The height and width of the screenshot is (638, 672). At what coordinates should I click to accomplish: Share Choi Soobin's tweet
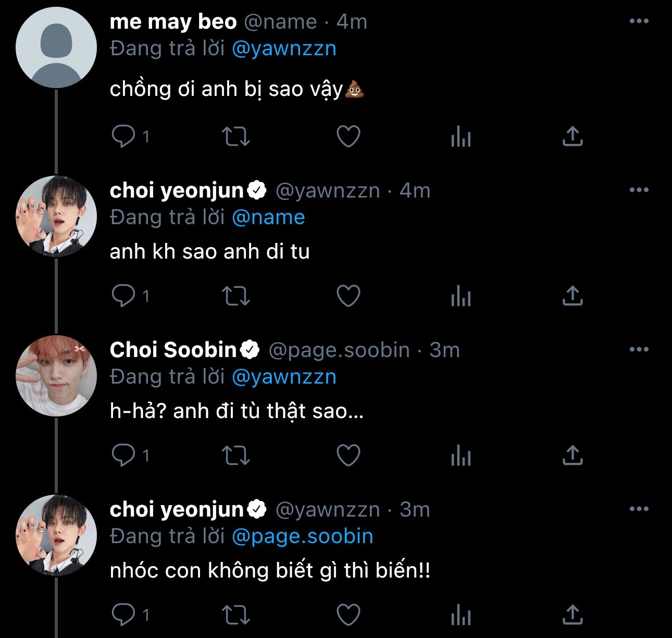[x=572, y=456]
